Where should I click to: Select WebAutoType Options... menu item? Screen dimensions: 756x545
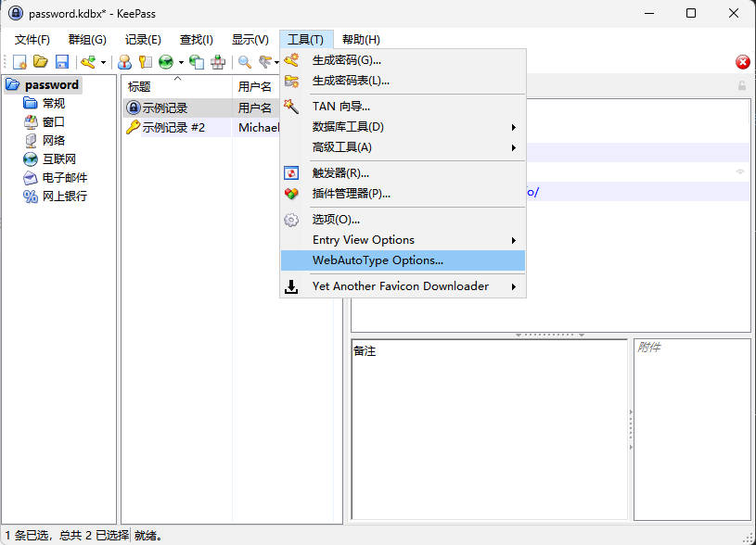(403, 260)
